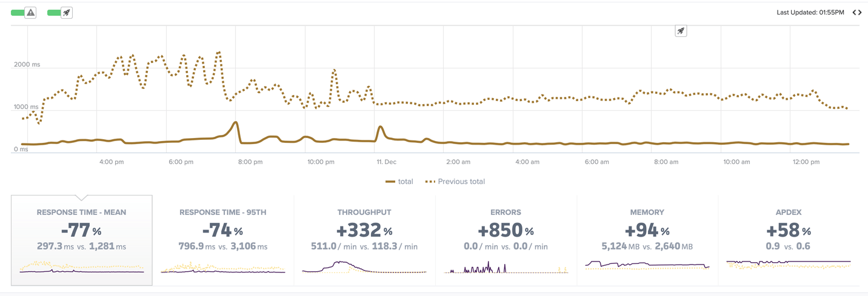This screenshot has width=868, height=296.
Task: Switch to the Memory metric tab
Action: [647, 240]
